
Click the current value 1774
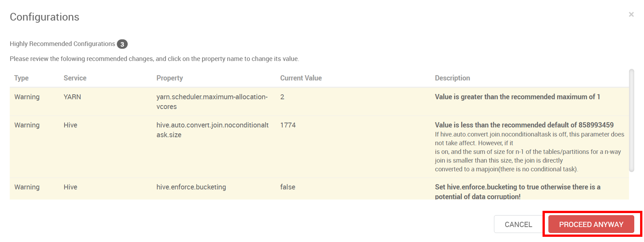click(288, 125)
